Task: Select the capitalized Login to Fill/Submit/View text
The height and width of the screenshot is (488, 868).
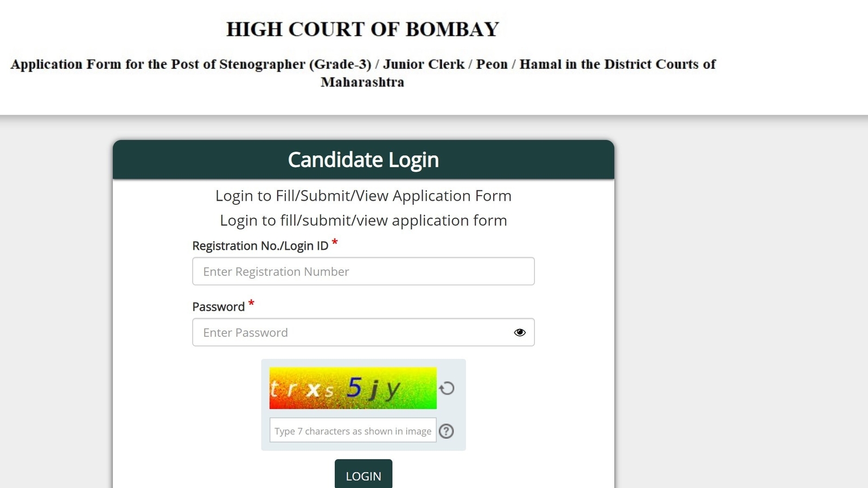Action: (363, 196)
